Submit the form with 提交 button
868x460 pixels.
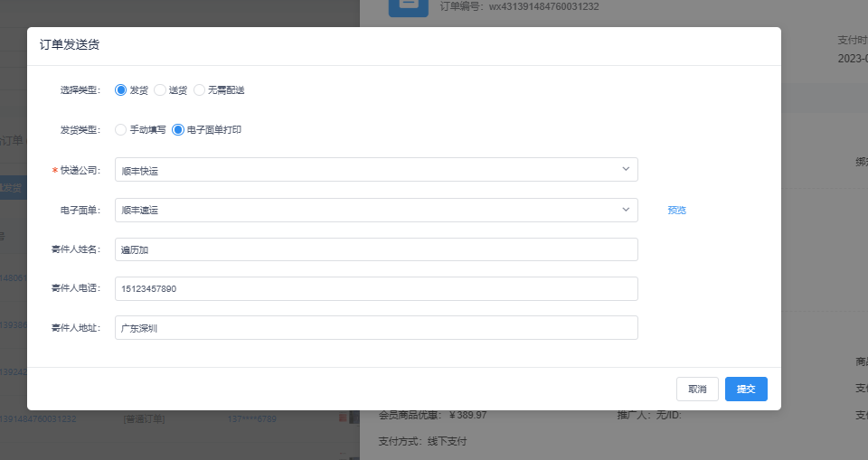point(746,390)
